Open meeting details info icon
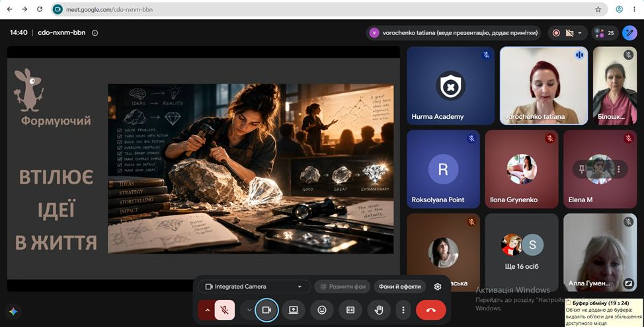The width and height of the screenshot is (644, 327). pos(95,33)
